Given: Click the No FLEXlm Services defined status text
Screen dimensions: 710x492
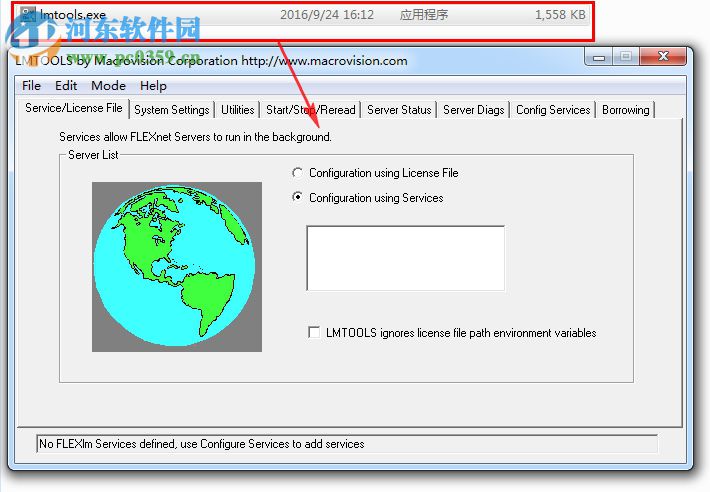Looking at the screenshot, I should click(201, 444).
